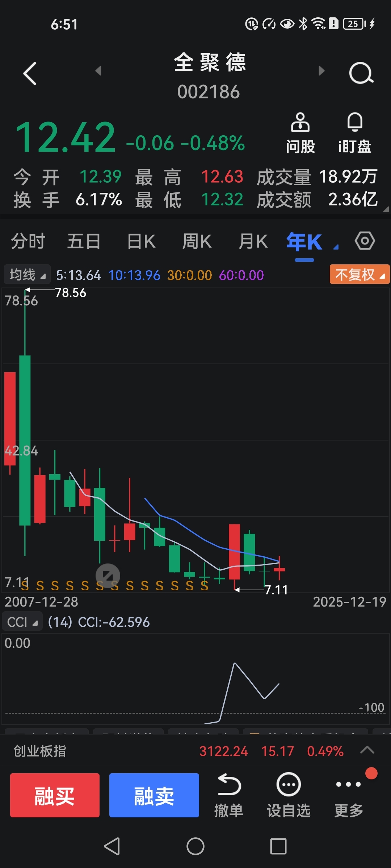The width and height of the screenshot is (391, 868).
Task: Open stock search magnifier icon
Action: 361,73
